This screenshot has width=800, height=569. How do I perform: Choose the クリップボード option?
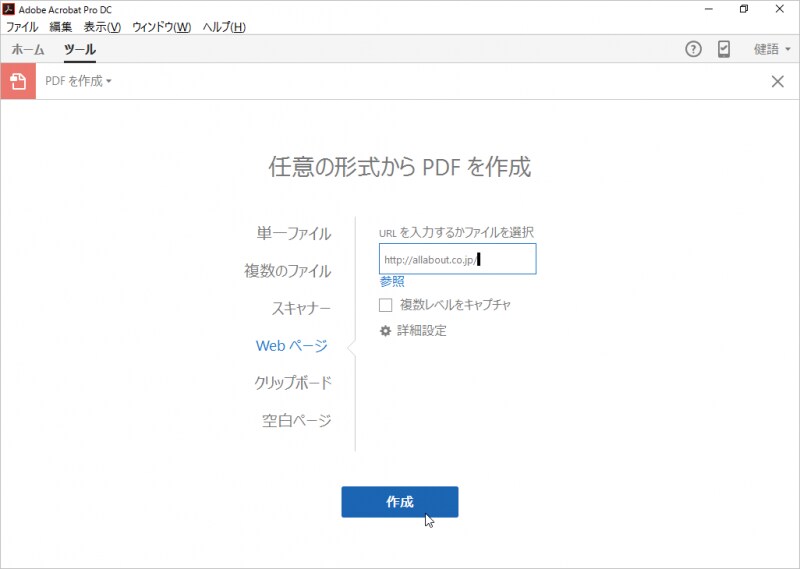[x=293, y=383]
